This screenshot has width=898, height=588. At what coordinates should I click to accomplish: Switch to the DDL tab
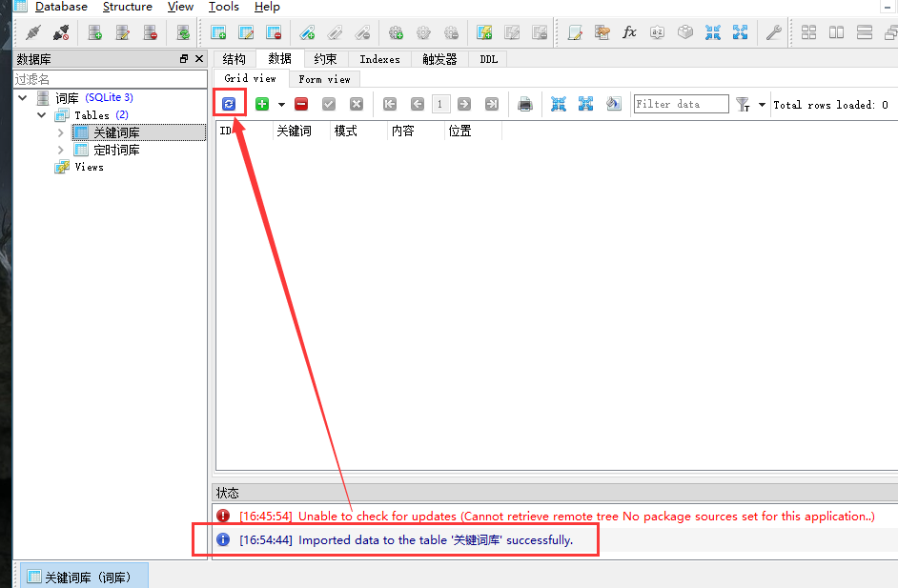point(488,59)
